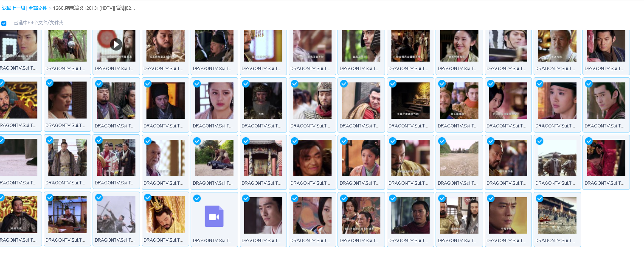Go back via the 返回上一级 link
Screen dimensions: 644x257
click(x=14, y=8)
